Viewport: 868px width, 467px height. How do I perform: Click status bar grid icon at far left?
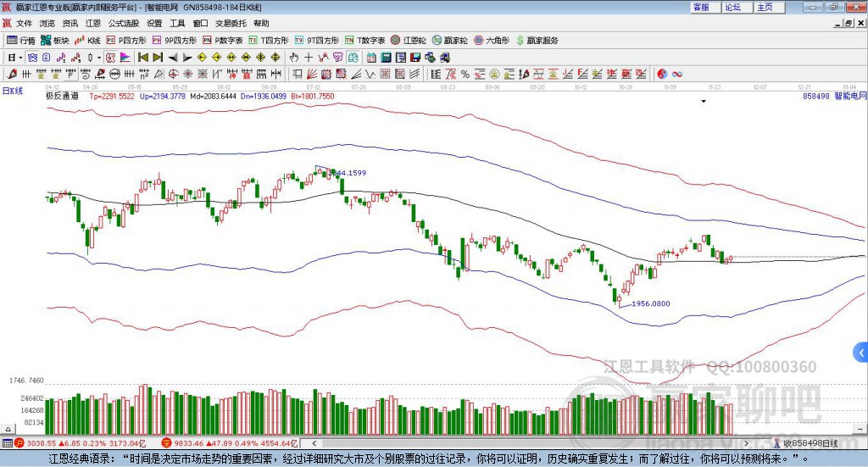[x=7, y=443]
